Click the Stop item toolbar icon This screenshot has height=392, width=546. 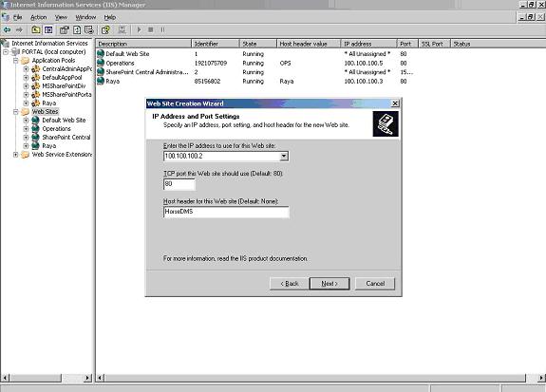tap(151, 30)
